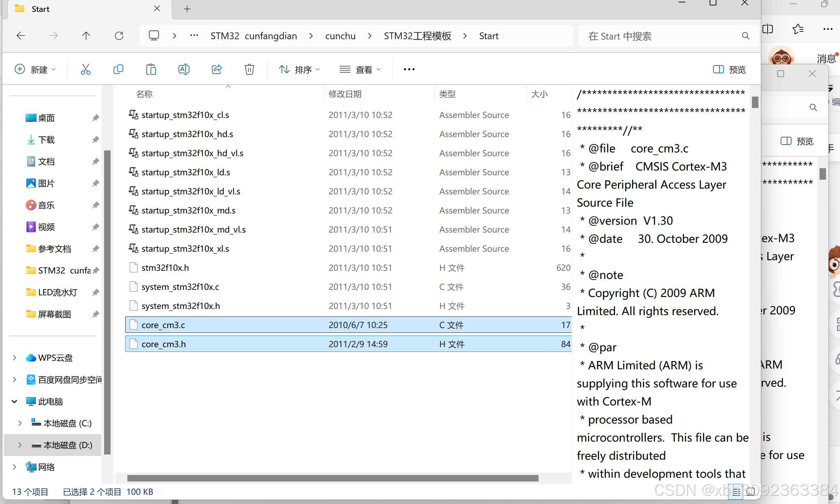Open the 查看 view dropdown
This screenshot has height=504, width=840.
pos(360,70)
